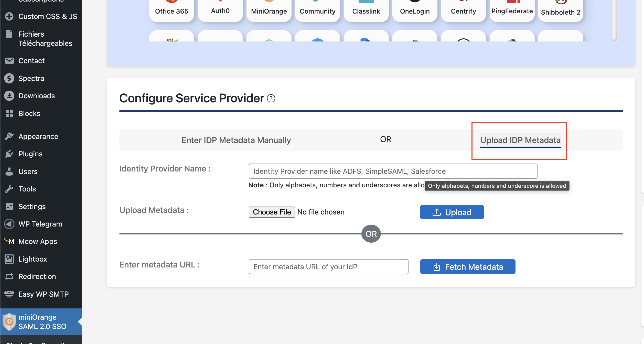Click the Redirection arrows icon
The width and height of the screenshot is (644, 344).
tap(9, 276)
